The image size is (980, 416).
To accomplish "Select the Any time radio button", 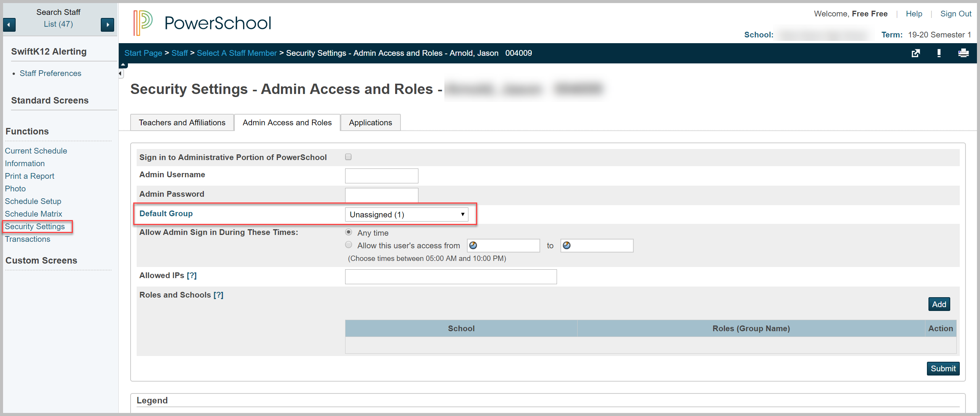I will coord(348,231).
